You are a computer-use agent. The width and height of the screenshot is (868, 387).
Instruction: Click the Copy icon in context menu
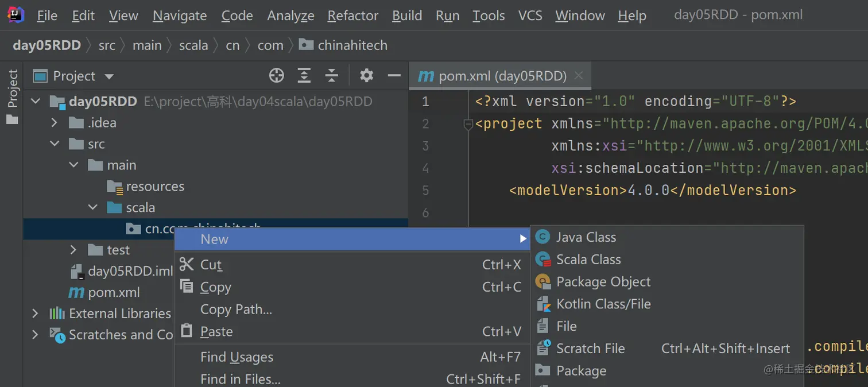(x=187, y=286)
